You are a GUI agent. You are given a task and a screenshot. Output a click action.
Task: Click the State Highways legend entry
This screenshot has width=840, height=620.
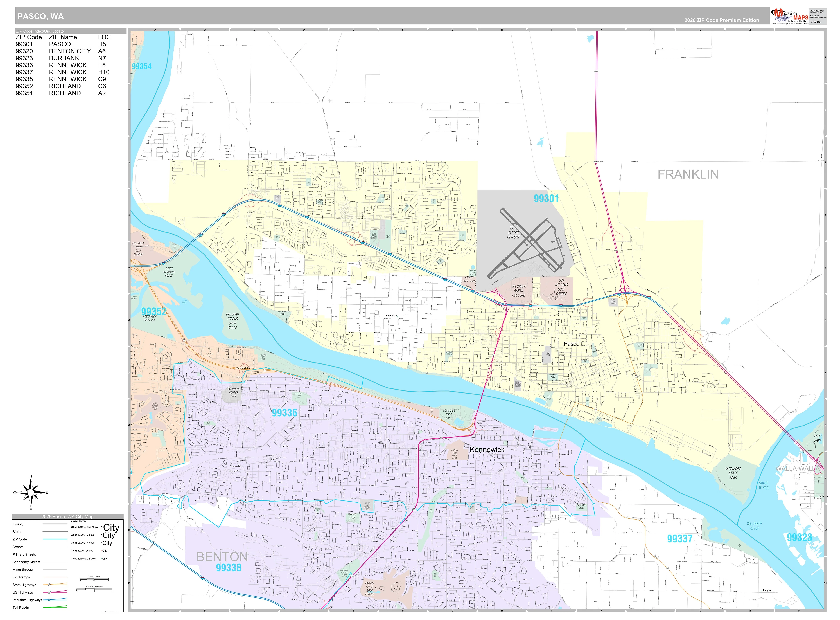click(24, 585)
